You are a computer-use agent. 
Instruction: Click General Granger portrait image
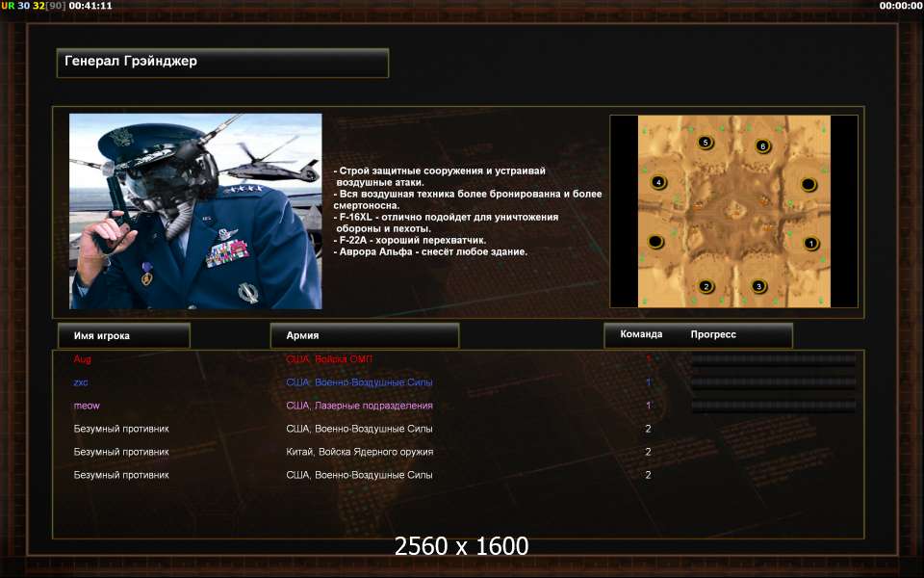[x=195, y=211]
